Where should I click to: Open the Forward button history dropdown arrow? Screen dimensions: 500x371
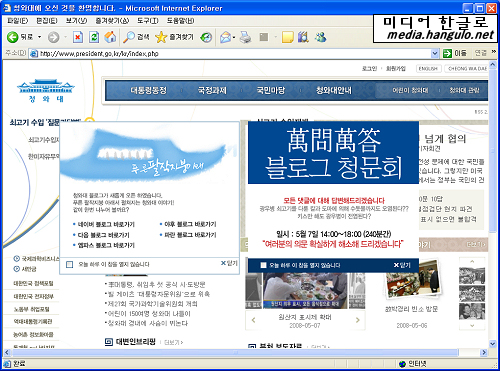point(65,37)
